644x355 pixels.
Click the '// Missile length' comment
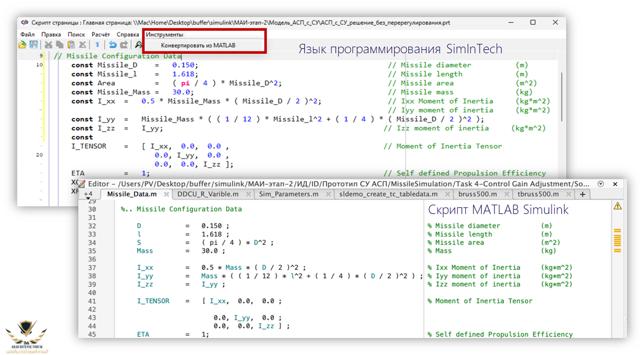pyautogui.click(x=425, y=74)
